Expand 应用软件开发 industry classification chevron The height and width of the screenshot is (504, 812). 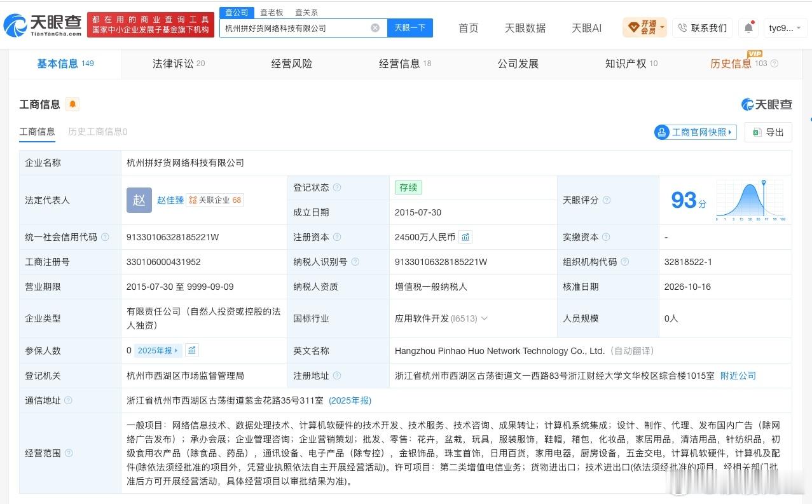point(485,318)
